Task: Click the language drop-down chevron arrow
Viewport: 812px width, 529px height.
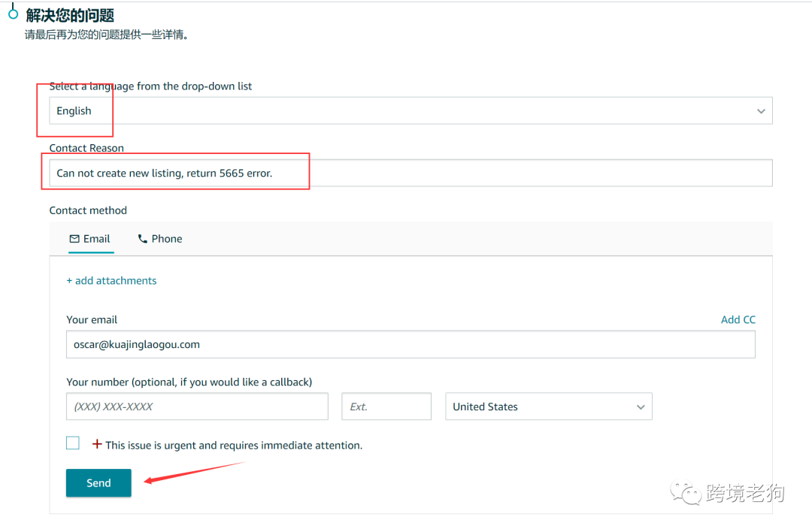Action: pyautogui.click(x=761, y=111)
